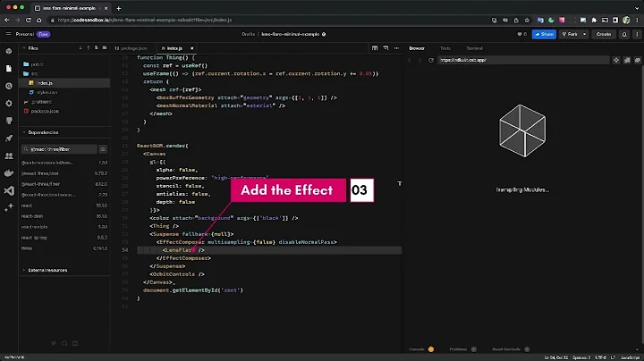Viewport: 644px width, 361px height.
Task: Open the GitHub panel icon
Action: pos(9,121)
